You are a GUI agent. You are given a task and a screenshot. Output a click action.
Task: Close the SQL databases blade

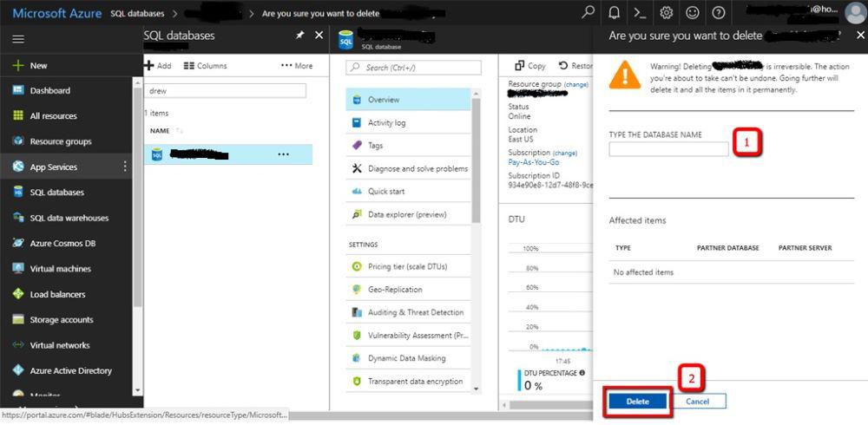319,35
